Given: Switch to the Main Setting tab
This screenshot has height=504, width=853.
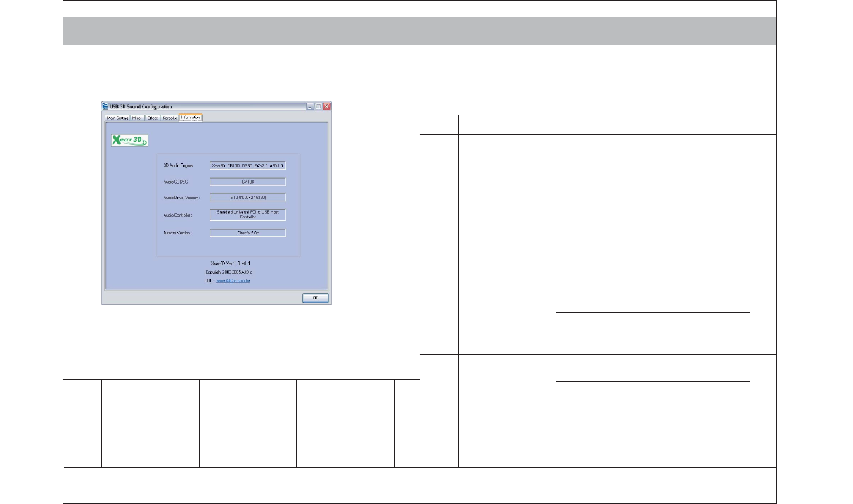Looking at the screenshot, I should click(x=118, y=118).
